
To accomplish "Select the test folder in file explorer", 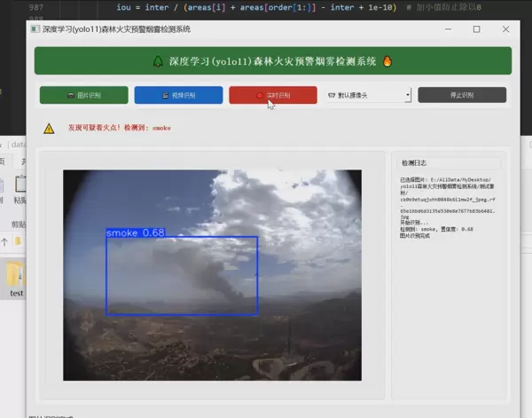I will tap(15, 279).
